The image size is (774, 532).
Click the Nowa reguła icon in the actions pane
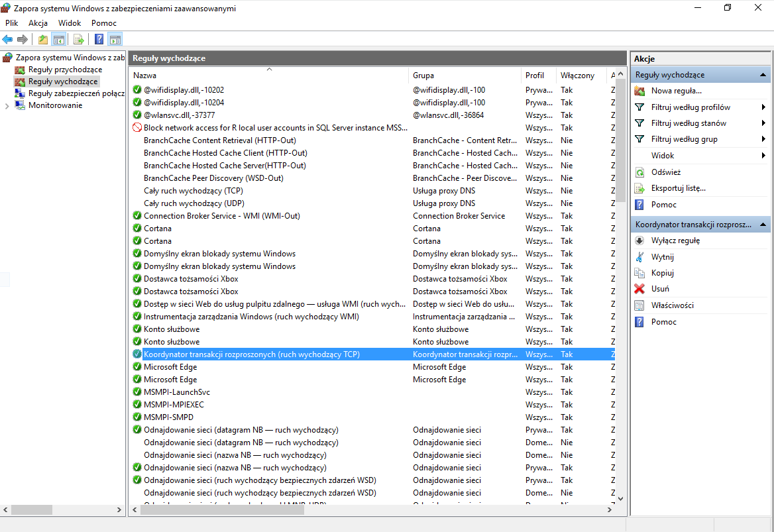click(x=639, y=91)
